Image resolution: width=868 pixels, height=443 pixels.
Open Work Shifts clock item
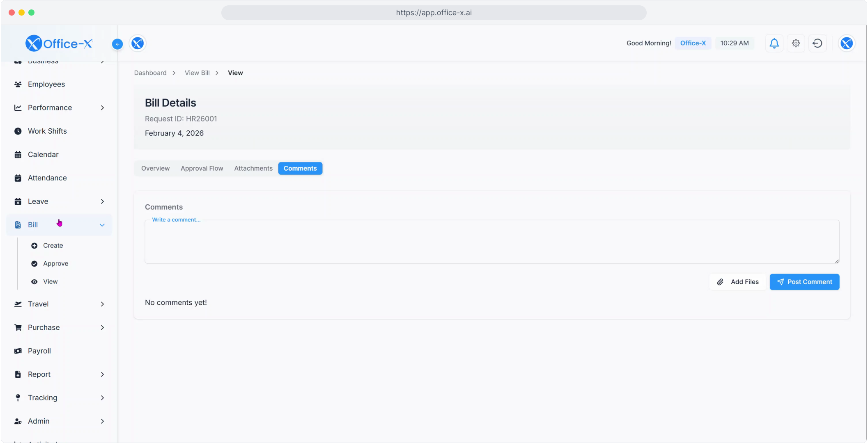[x=47, y=131]
